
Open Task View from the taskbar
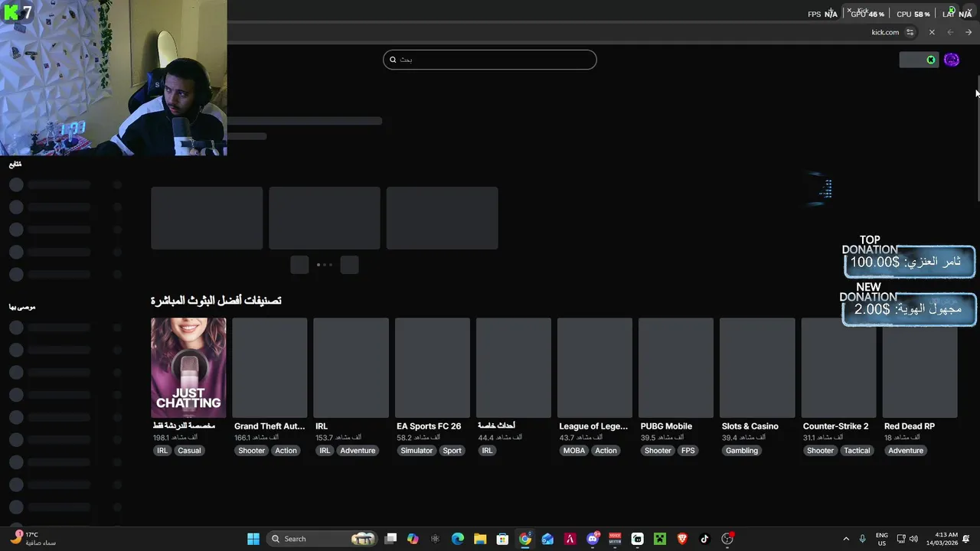coord(390,539)
